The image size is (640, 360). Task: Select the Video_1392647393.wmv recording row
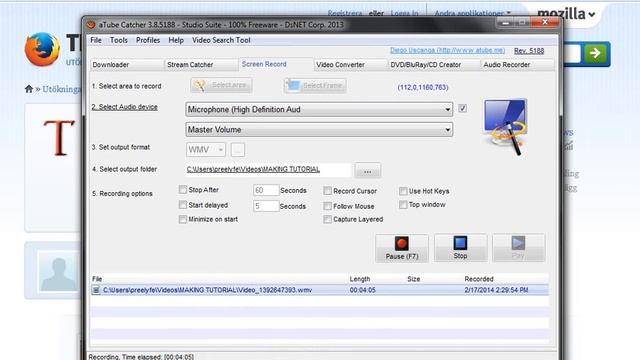click(x=320, y=290)
